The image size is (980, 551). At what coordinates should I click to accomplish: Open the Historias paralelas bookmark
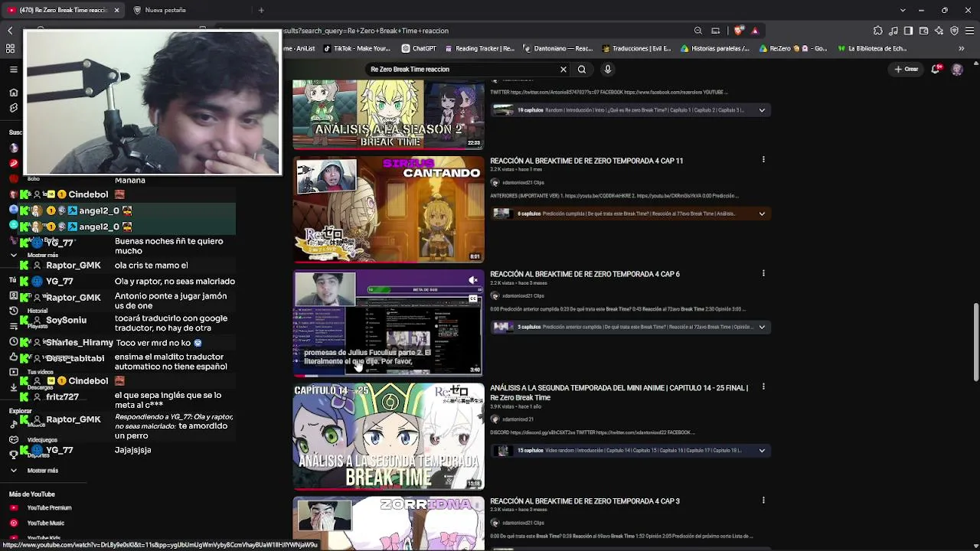[x=715, y=48]
